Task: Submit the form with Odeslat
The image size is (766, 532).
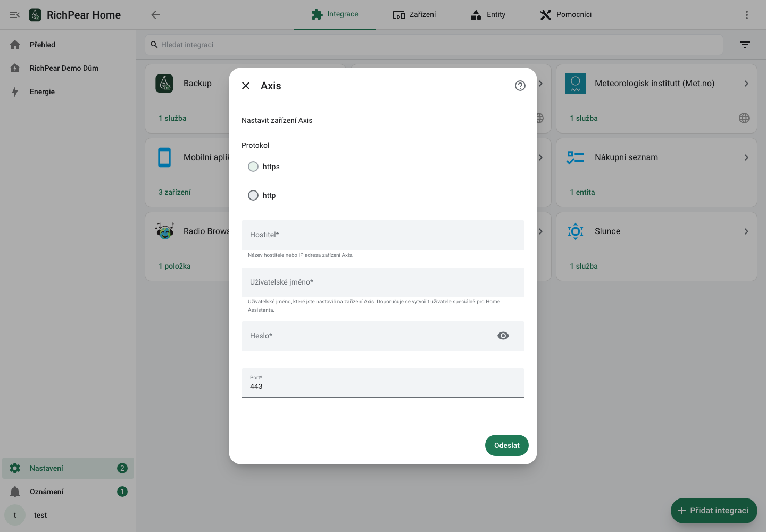Action: point(507,445)
